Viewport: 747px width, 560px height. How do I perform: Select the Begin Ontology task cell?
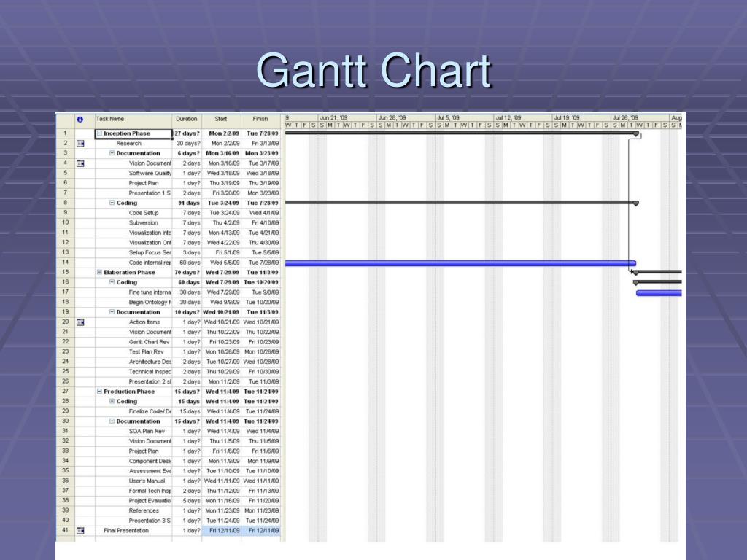click(133, 303)
